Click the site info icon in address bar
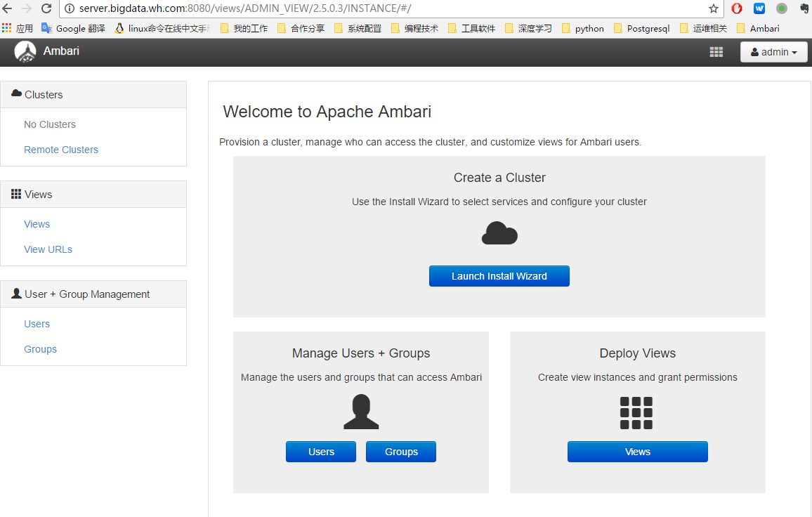 tap(70, 8)
